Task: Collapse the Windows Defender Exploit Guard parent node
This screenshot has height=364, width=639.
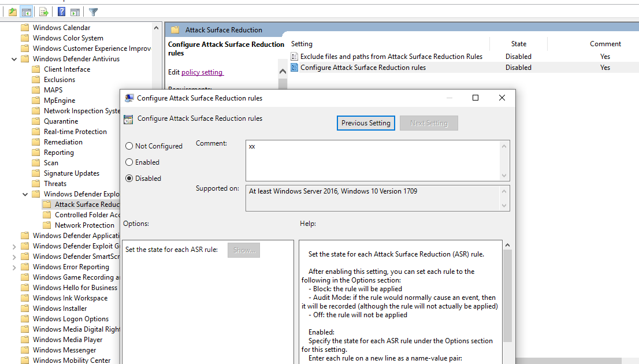Action: 25,195
